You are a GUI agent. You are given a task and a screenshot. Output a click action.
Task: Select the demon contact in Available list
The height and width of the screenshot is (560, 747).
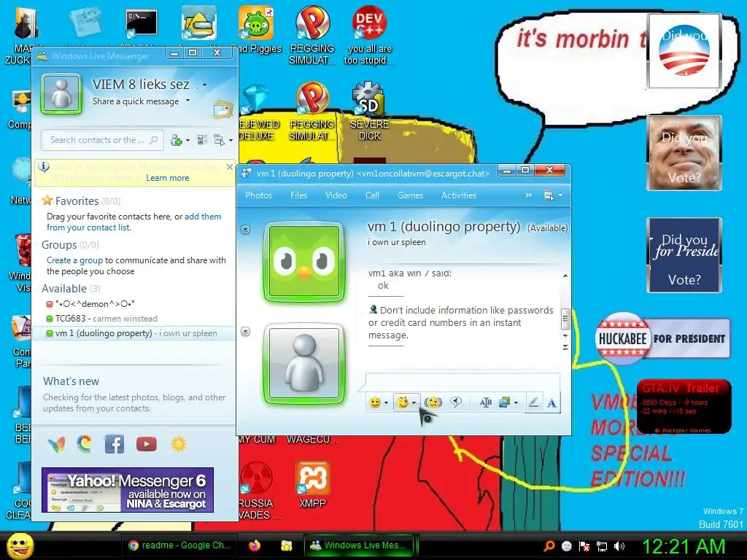[x=90, y=304]
